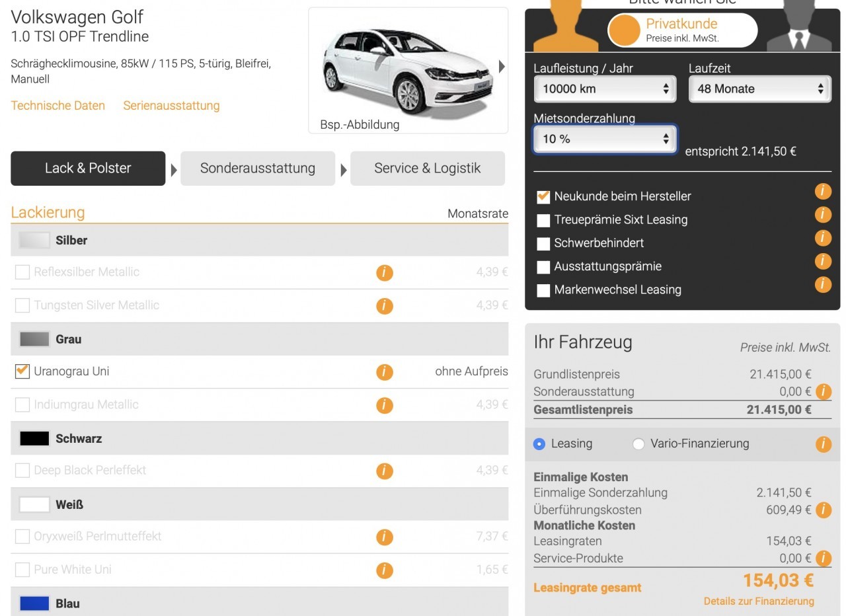Screen dimensions: 846x616
Task: Click the Grundlistenpreis 21.415,00 € value
Action: (x=781, y=375)
